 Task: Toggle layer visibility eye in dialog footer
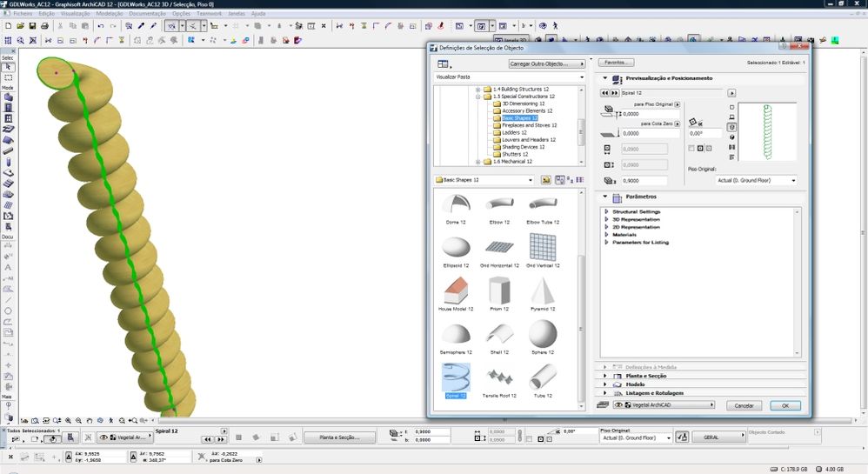tap(618, 405)
